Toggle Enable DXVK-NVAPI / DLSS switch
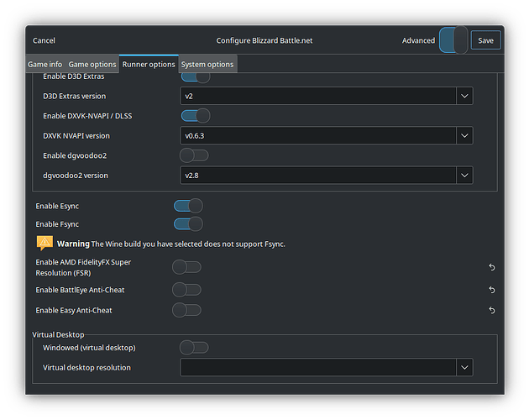The image size is (529, 420). point(195,115)
